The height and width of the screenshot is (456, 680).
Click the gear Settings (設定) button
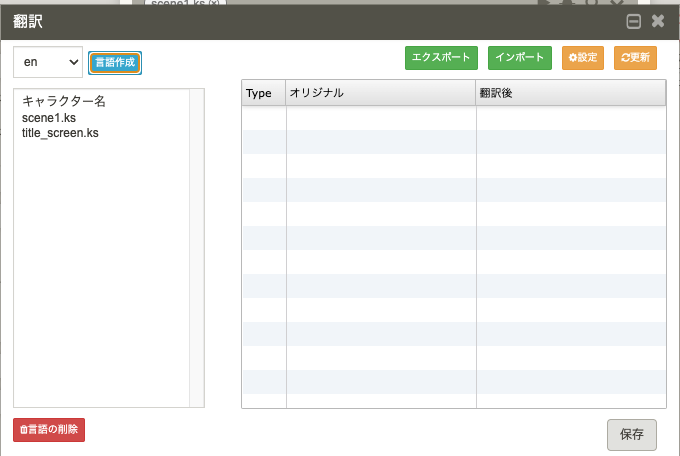[x=583, y=58]
